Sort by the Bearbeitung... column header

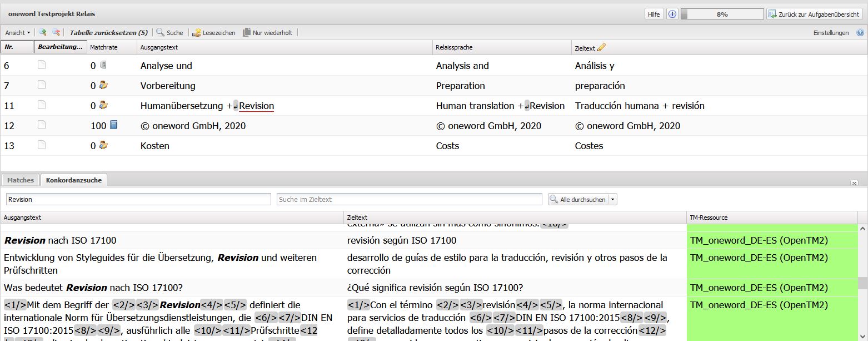[x=60, y=47]
